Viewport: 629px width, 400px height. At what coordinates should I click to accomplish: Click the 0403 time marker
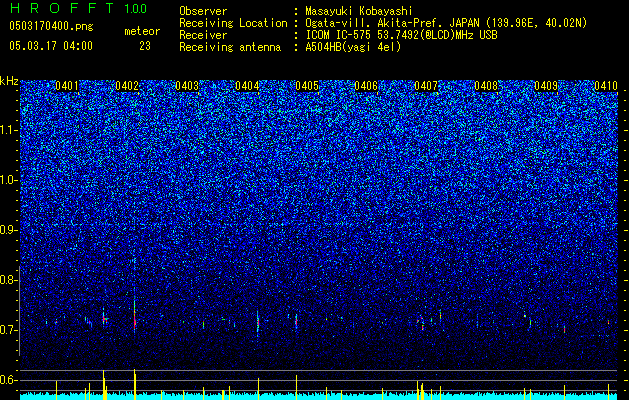click(187, 86)
